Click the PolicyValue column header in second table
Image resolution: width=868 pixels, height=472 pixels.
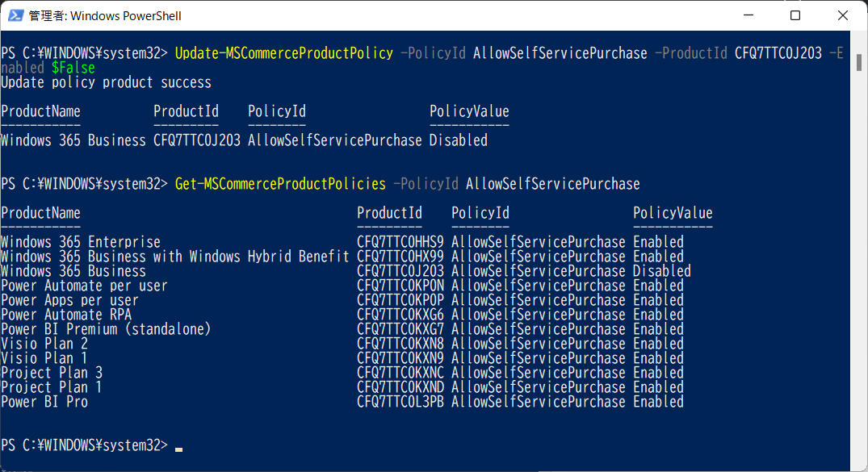point(673,213)
